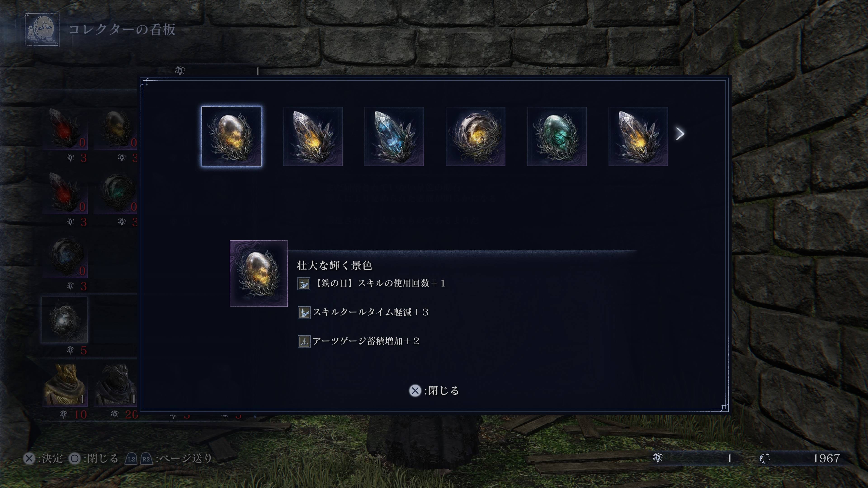Select the top red crystal shop item
Image resolution: width=868 pixels, height=488 pixels.
coord(65,128)
